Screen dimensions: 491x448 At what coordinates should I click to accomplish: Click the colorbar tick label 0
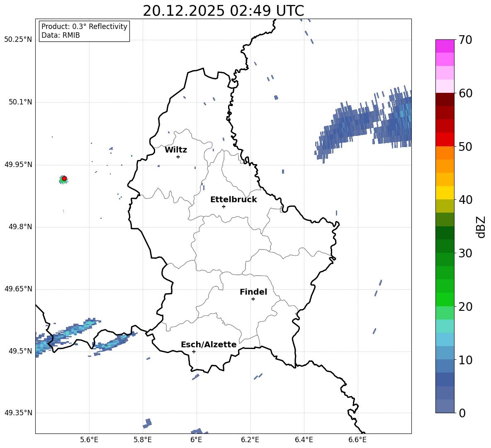(462, 413)
